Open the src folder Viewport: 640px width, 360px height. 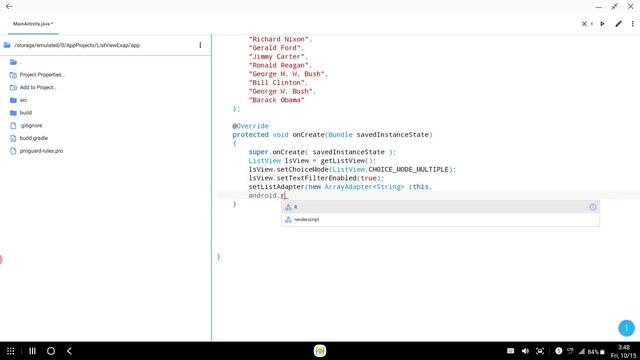point(23,100)
